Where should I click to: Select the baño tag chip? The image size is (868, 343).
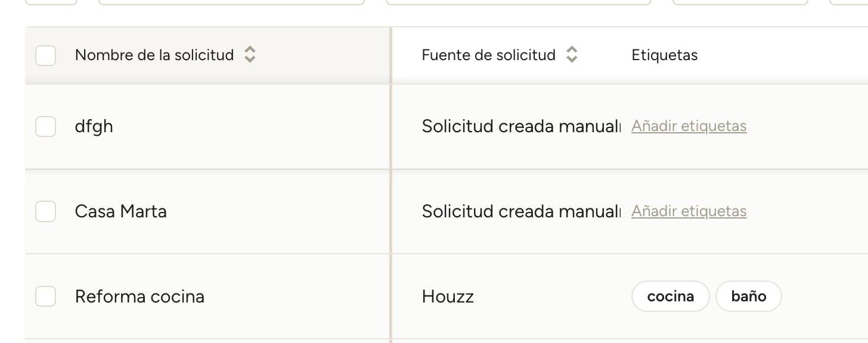click(x=749, y=296)
